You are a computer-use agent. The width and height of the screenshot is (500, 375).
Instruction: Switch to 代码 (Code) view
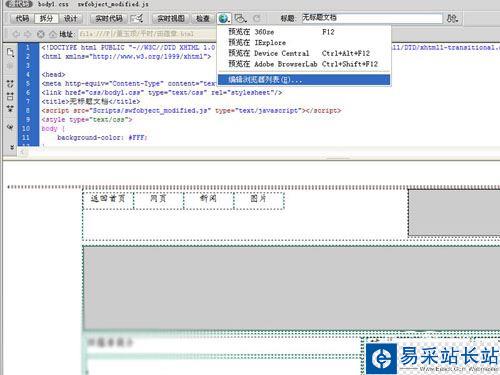coord(22,18)
